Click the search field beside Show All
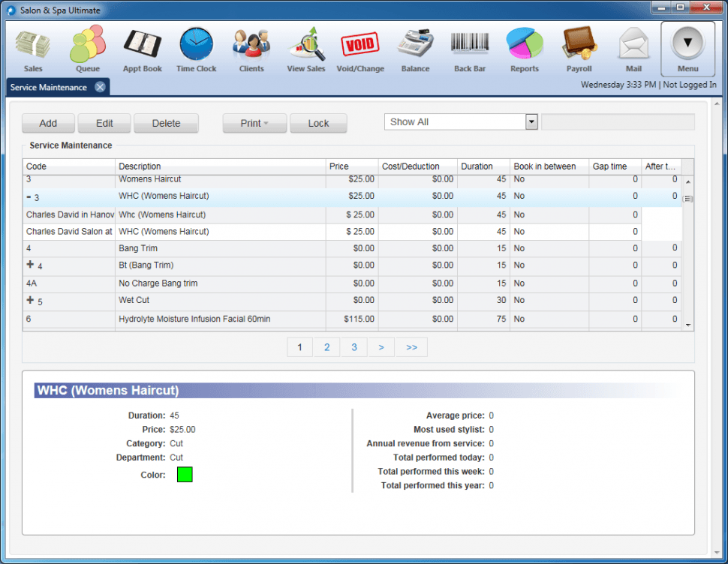 (x=618, y=122)
